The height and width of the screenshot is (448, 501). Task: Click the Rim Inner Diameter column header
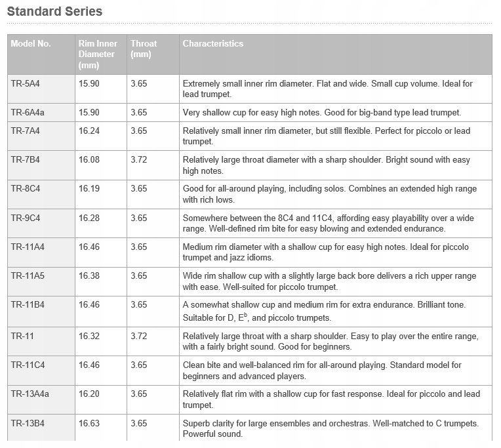98,54
